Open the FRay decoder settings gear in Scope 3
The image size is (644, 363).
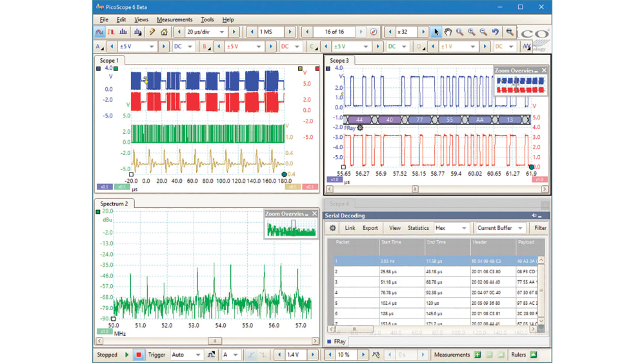[360, 128]
